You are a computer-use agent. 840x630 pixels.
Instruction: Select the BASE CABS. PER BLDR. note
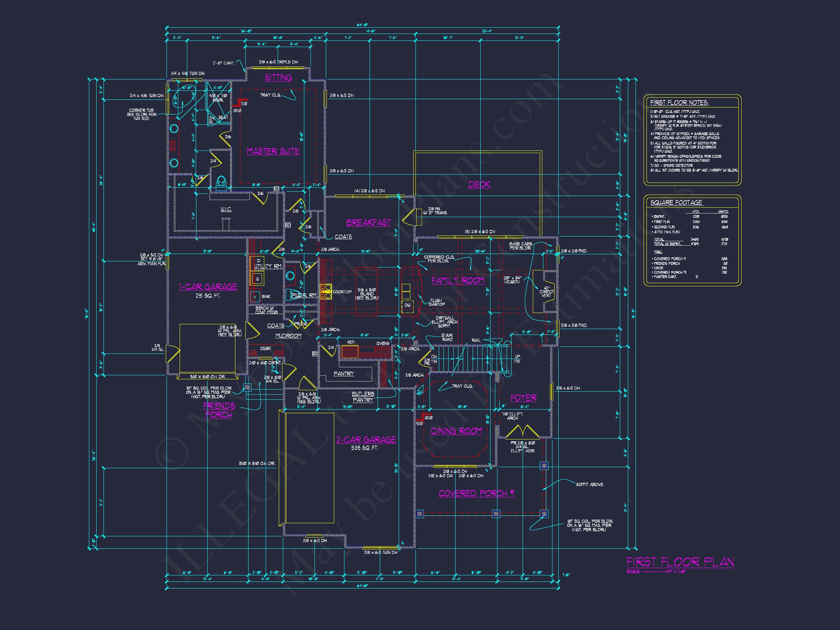pos(520,246)
